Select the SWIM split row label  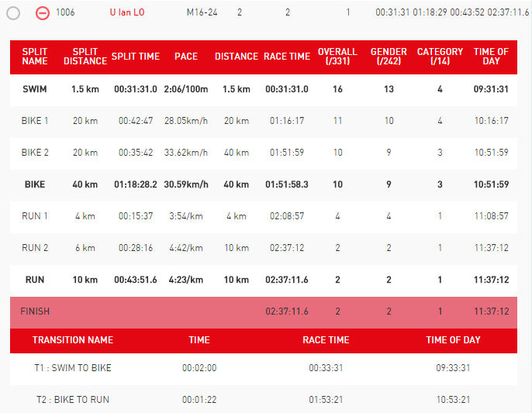point(35,89)
